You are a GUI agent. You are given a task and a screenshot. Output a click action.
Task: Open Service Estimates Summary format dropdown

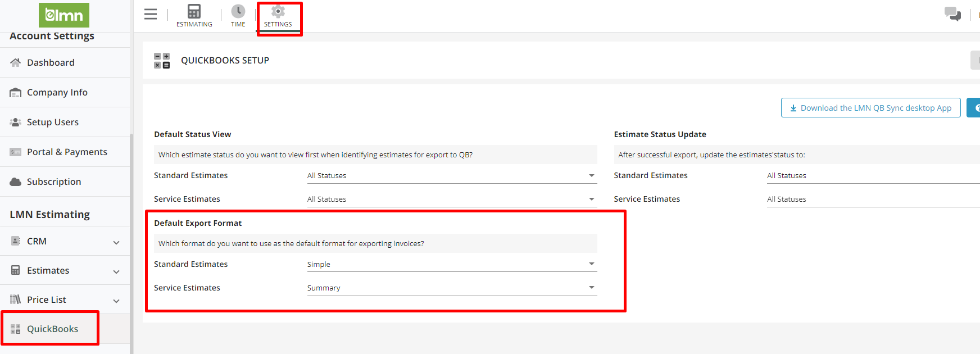pos(451,288)
